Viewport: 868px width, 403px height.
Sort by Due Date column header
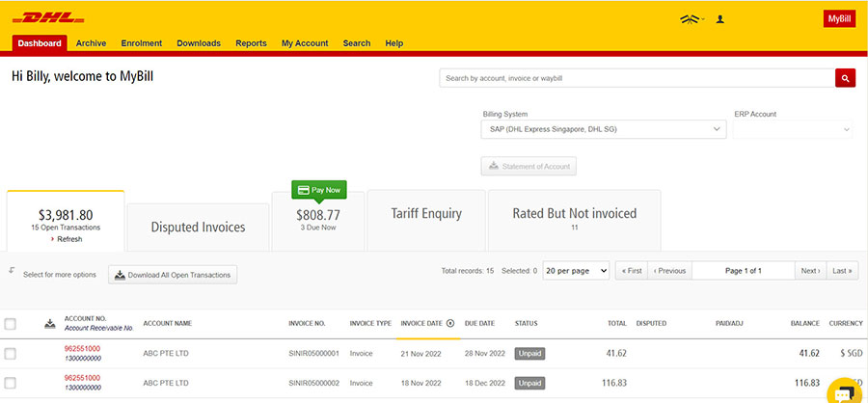point(480,323)
